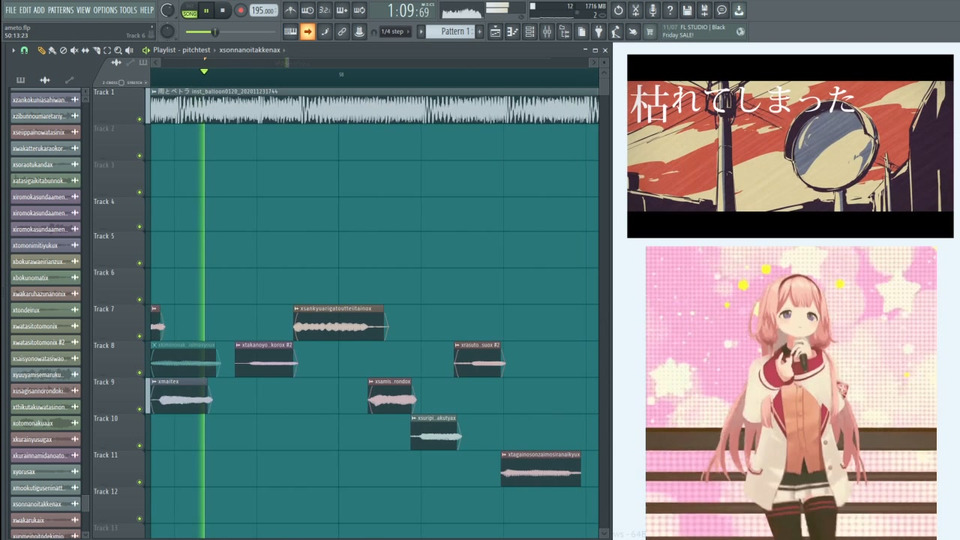Image resolution: width=960 pixels, height=540 pixels.
Task: Select the Playlist slip tool
Action: [x=85, y=50]
